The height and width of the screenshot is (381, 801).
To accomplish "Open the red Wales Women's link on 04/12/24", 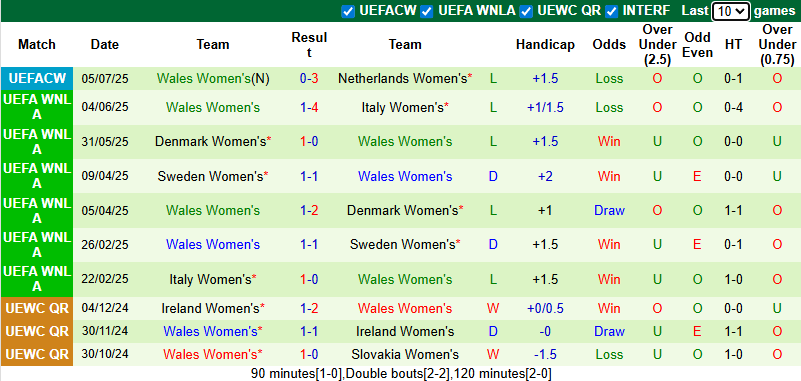I will [x=405, y=308].
